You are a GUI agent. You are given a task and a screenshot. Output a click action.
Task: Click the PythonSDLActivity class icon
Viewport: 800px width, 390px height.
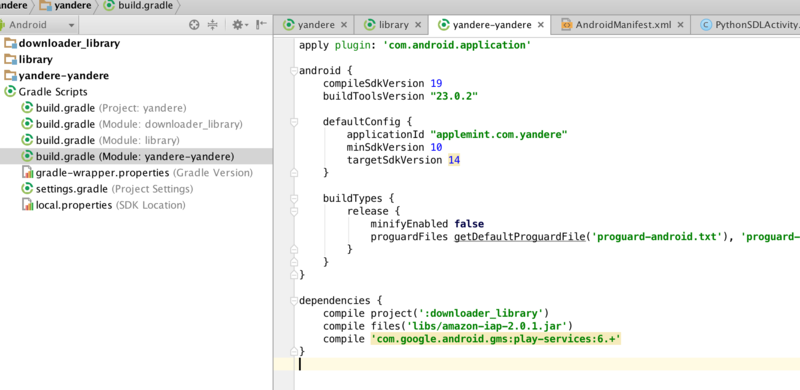706,25
